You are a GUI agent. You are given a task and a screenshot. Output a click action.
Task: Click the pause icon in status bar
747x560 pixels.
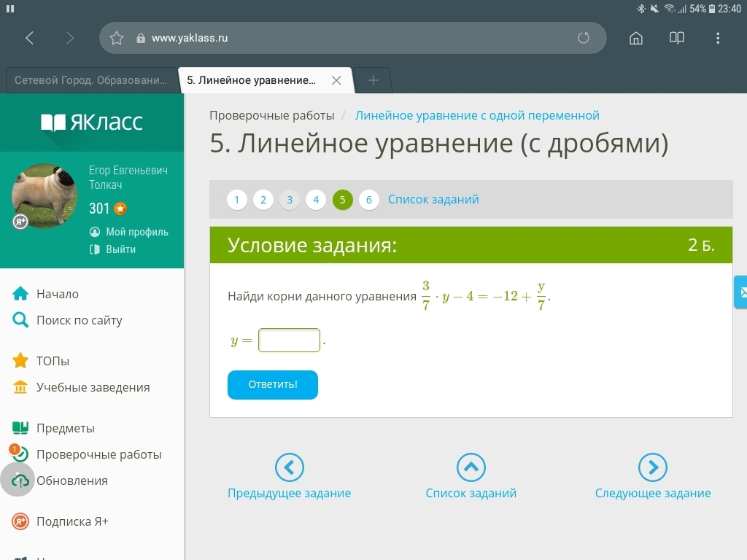tap(10, 9)
